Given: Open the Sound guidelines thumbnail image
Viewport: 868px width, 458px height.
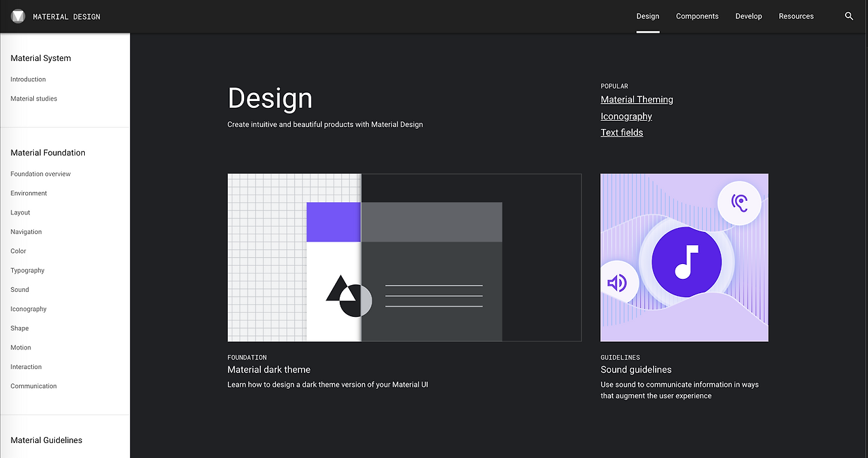Looking at the screenshot, I should tap(684, 257).
